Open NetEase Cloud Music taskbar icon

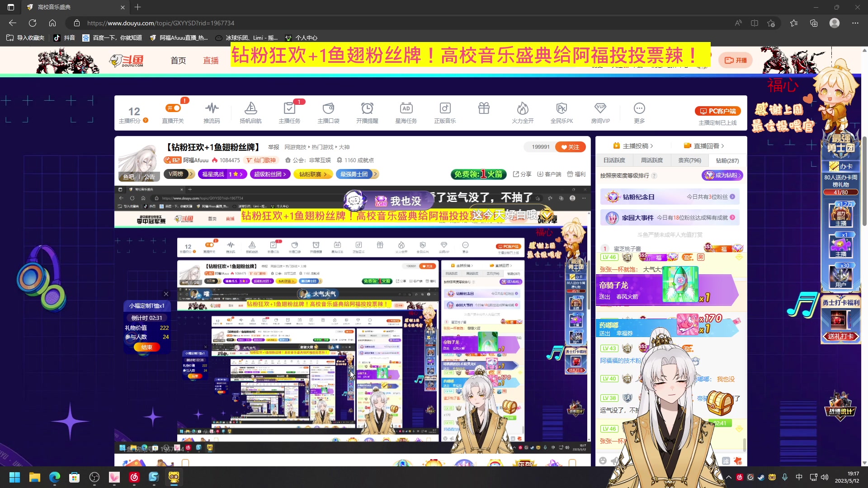click(134, 477)
